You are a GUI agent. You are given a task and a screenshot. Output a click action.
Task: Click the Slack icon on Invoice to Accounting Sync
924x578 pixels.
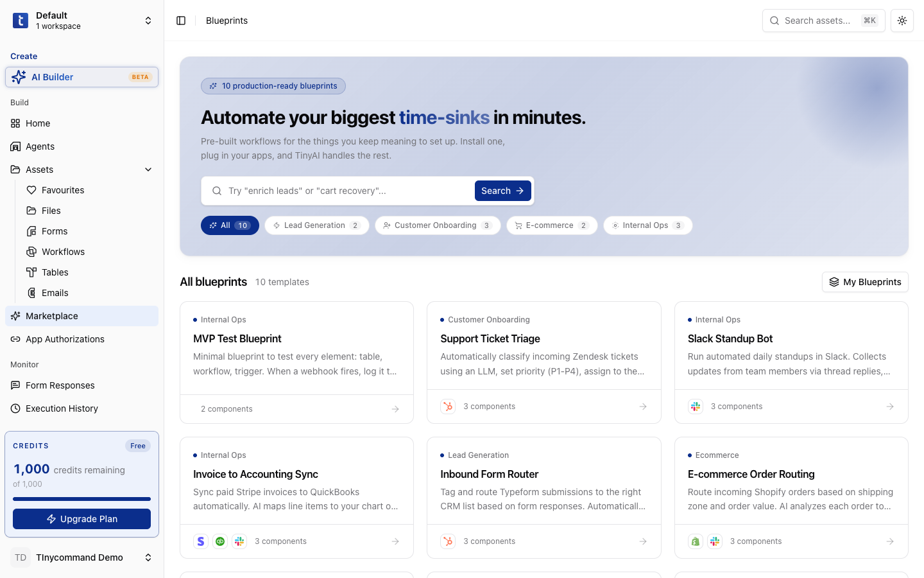click(x=239, y=541)
